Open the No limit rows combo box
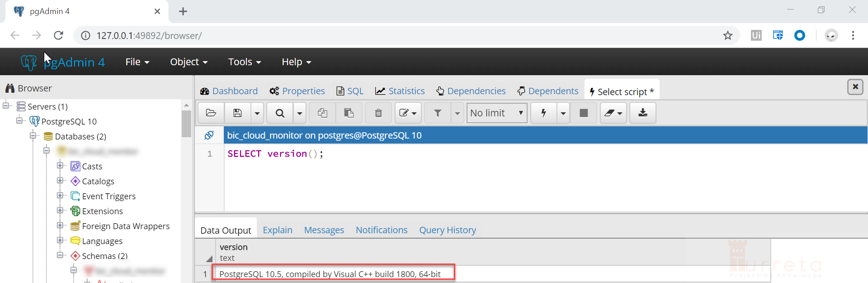The height and width of the screenshot is (283, 868). coord(497,113)
